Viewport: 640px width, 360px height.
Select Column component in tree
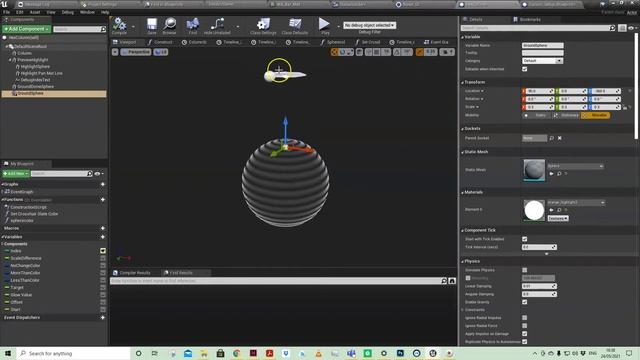[x=24, y=53]
